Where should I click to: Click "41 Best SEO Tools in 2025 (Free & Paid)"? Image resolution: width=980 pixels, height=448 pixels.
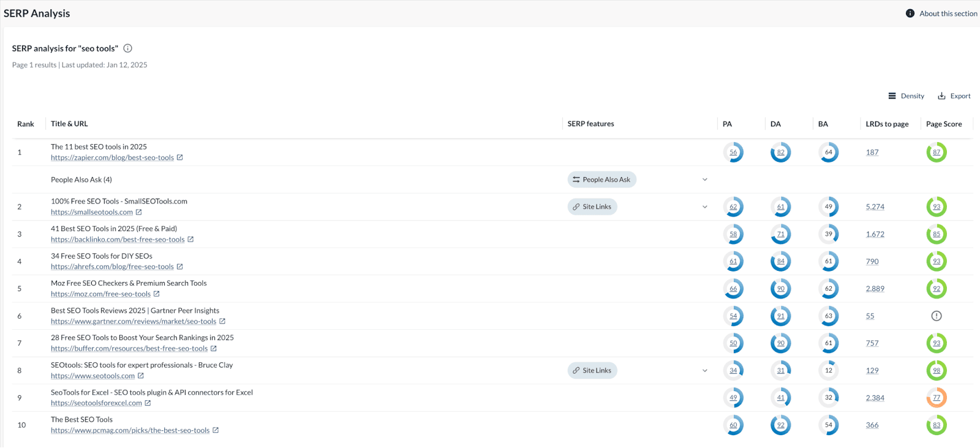(114, 229)
